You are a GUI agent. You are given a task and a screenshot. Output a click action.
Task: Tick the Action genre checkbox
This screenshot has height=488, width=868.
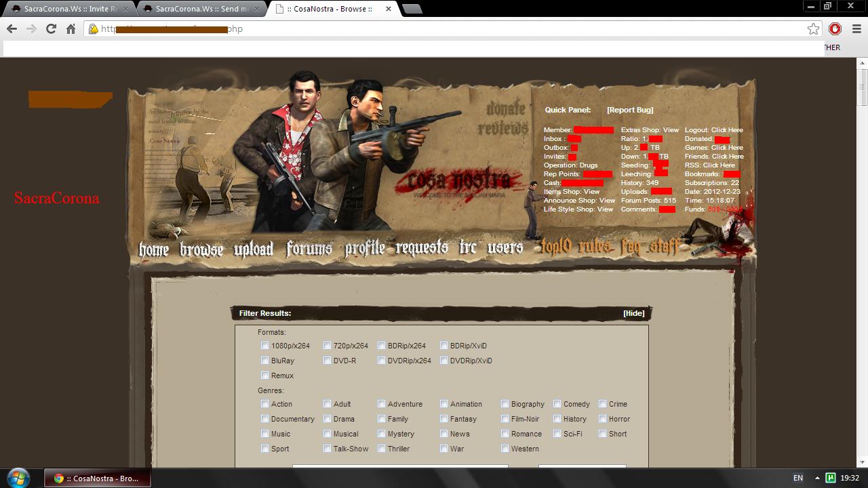(x=265, y=404)
